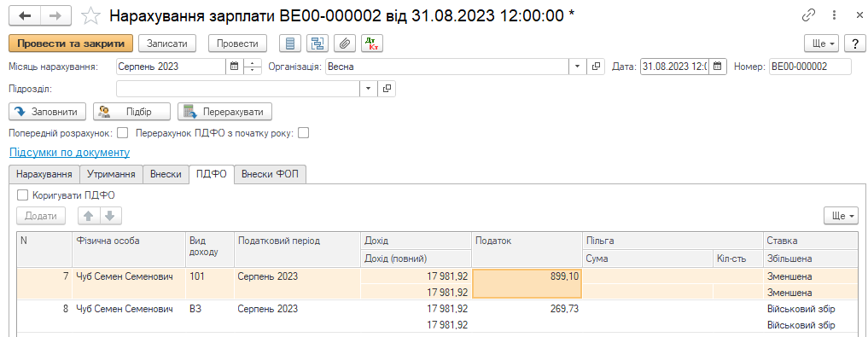Viewport: 868px width, 337px height.
Task: Open attached files paperclip icon
Action: point(345,44)
